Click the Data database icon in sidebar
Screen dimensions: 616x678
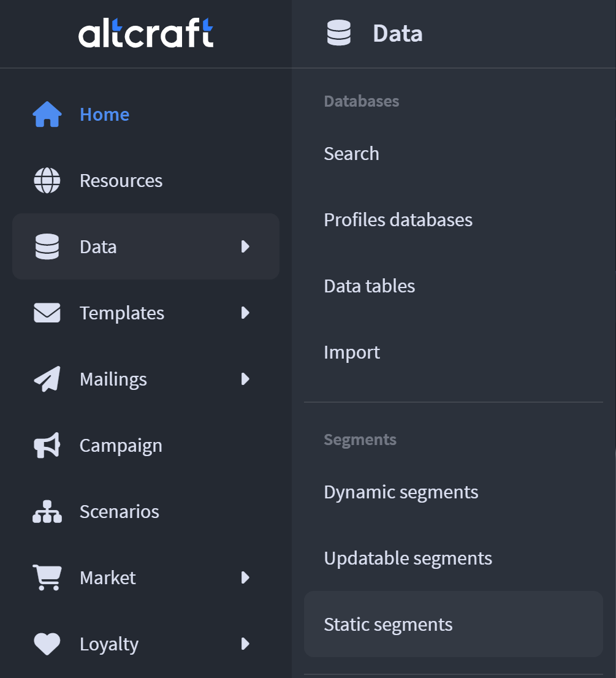click(47, 247)
